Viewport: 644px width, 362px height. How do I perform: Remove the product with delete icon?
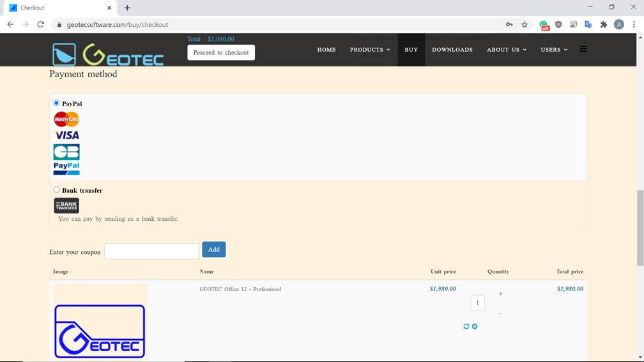[475, 326]
